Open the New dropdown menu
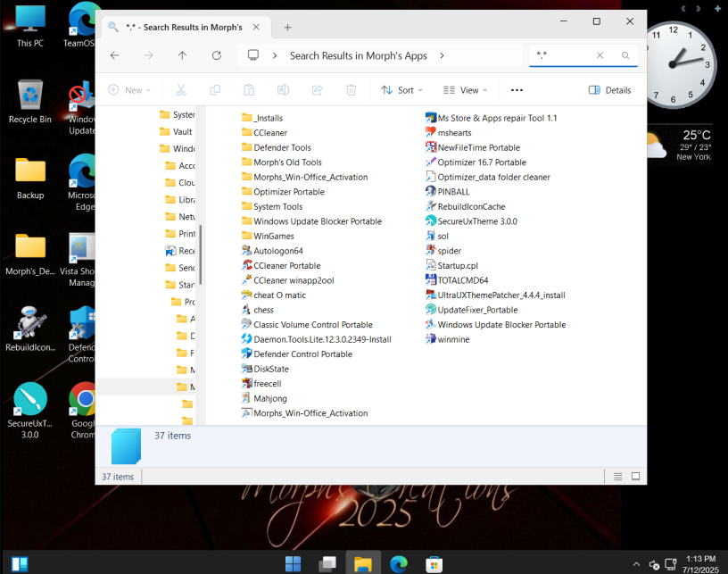Viewport: 728px width, 574px height. coord(129,90)
